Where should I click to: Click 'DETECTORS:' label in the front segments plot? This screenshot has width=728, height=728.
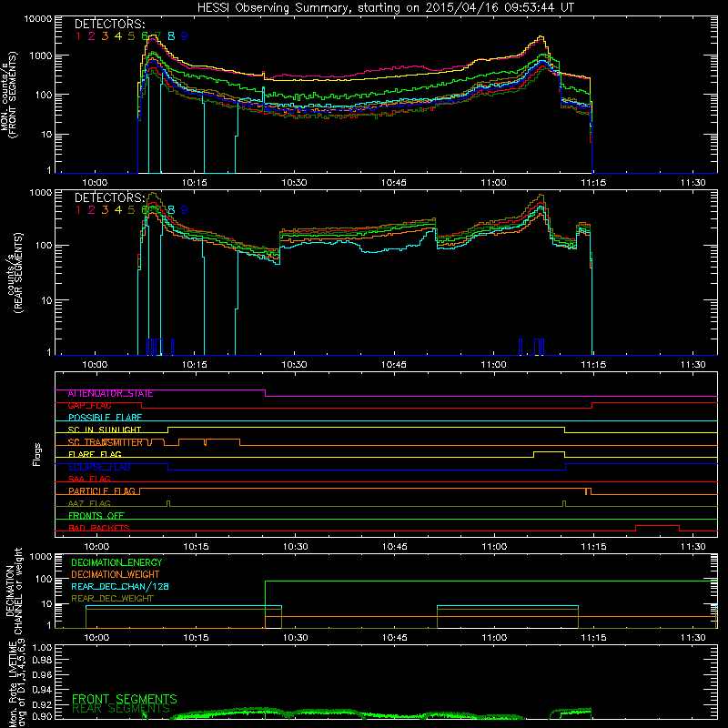pos(109,25)
